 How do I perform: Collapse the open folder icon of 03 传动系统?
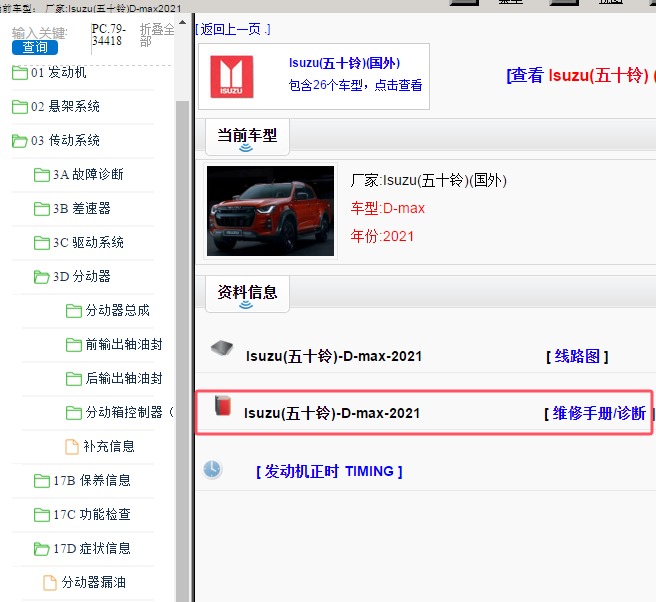coord(20,141)
